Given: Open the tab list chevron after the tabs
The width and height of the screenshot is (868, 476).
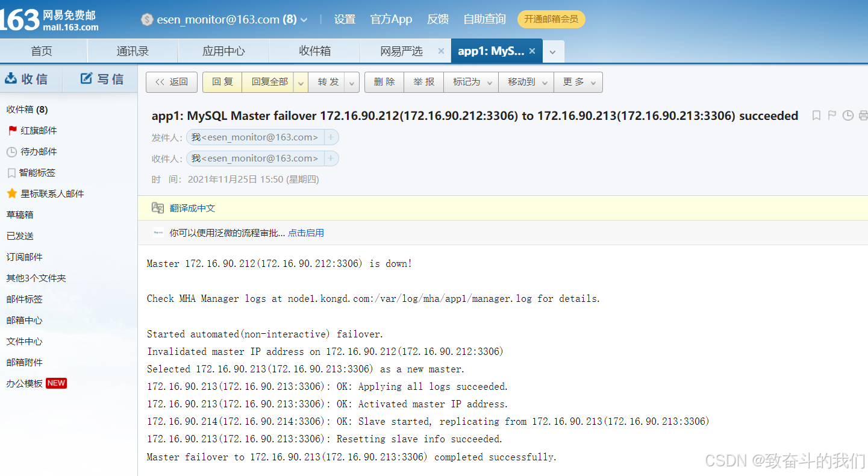Looking at the screenshot, I should [x=553, y=52].
